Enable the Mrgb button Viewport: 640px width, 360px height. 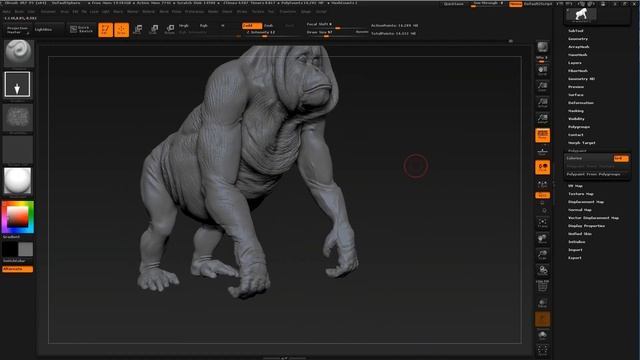(x=184, y=25)
